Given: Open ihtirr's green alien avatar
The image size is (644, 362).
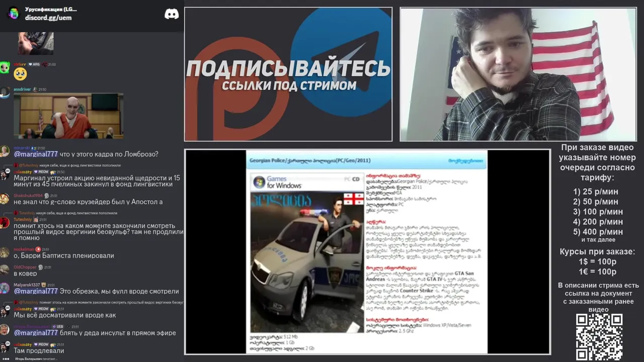Looking at the screenshot, I should point(5,67).
